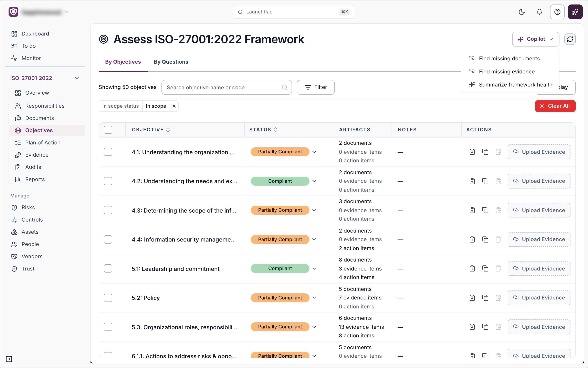Open status dropdown for objective 4.1
588x368 pixels.
[314, 152]
